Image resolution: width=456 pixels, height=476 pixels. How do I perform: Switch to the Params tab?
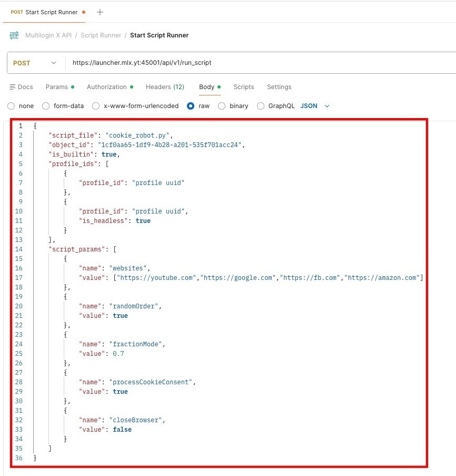click(56, 87)
